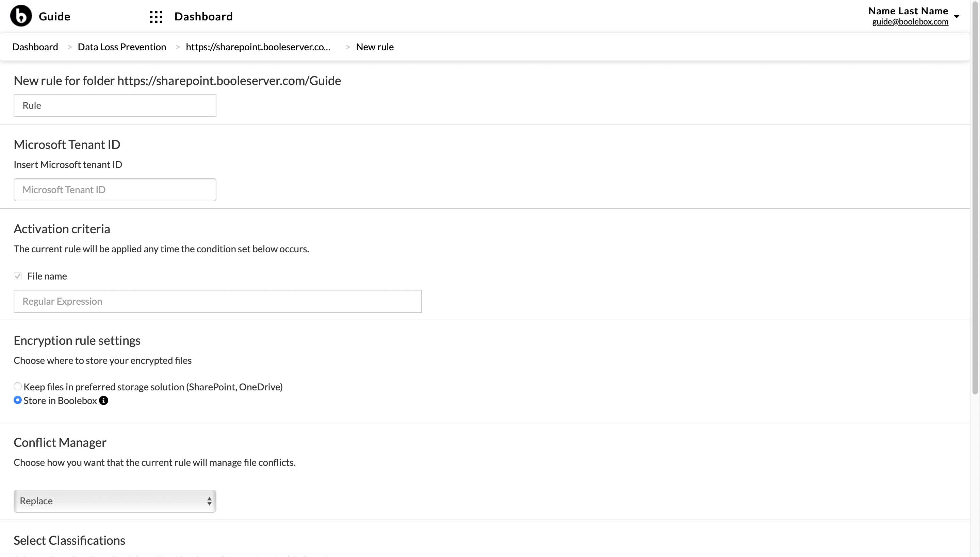
Task: Open the Dashboard header menu
Action: [203, 16]
